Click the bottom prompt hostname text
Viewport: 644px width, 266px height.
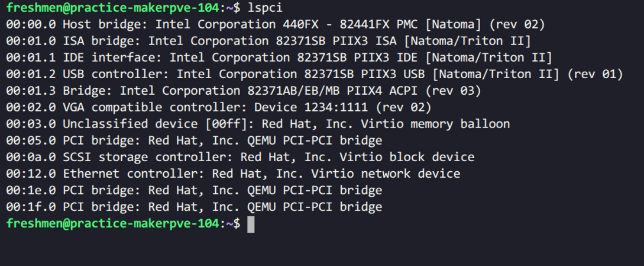(x=112, y=224)
